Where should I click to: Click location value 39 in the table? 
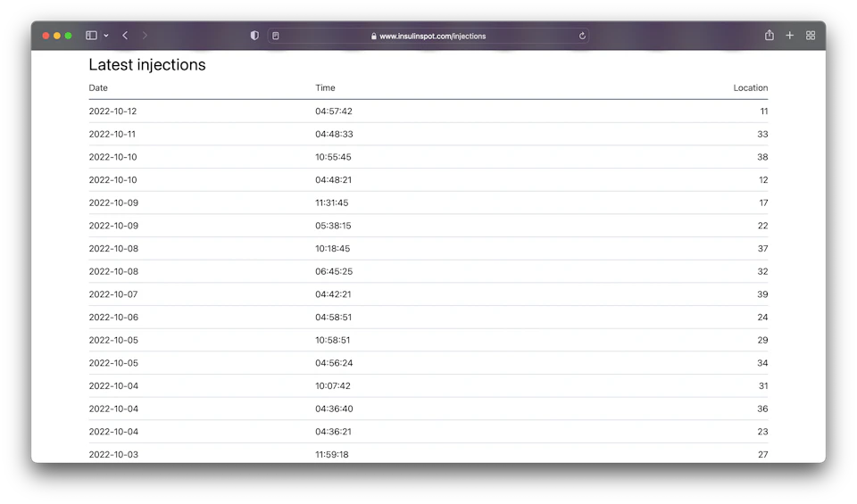pyautogui.click(x=762, y=294)
